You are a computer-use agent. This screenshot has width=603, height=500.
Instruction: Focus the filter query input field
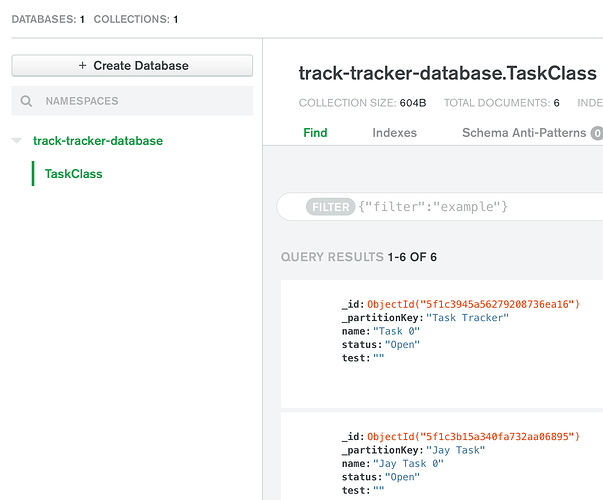[470, 207]
